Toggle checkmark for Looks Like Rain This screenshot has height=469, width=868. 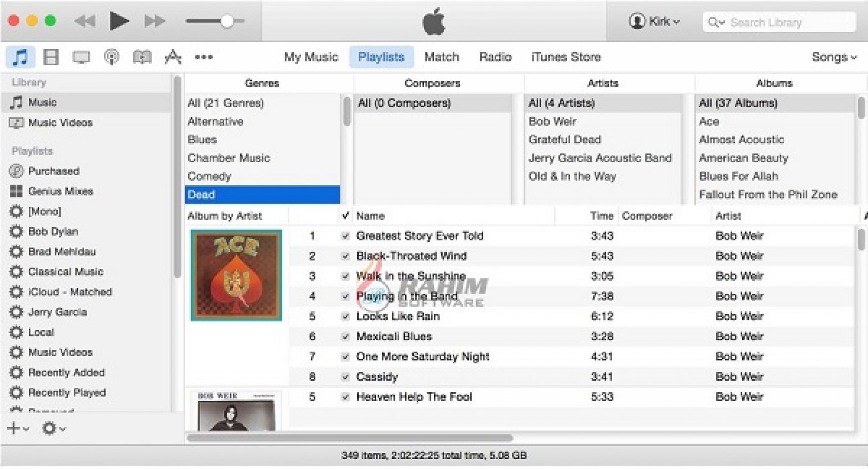344,316
